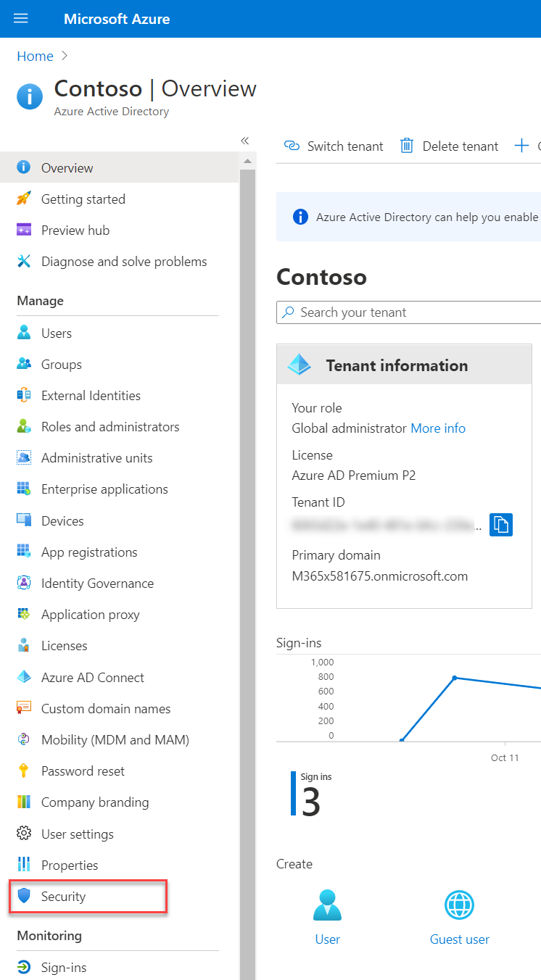Create a new Guest user
Viewport: 541px width, 980px height.
pos(460,918)
